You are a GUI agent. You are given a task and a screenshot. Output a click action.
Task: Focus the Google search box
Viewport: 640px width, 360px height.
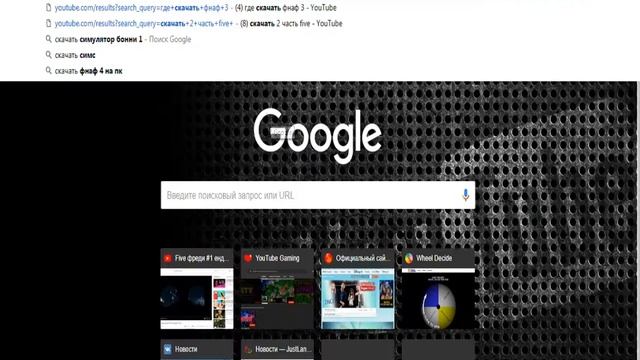pos(318,195)
